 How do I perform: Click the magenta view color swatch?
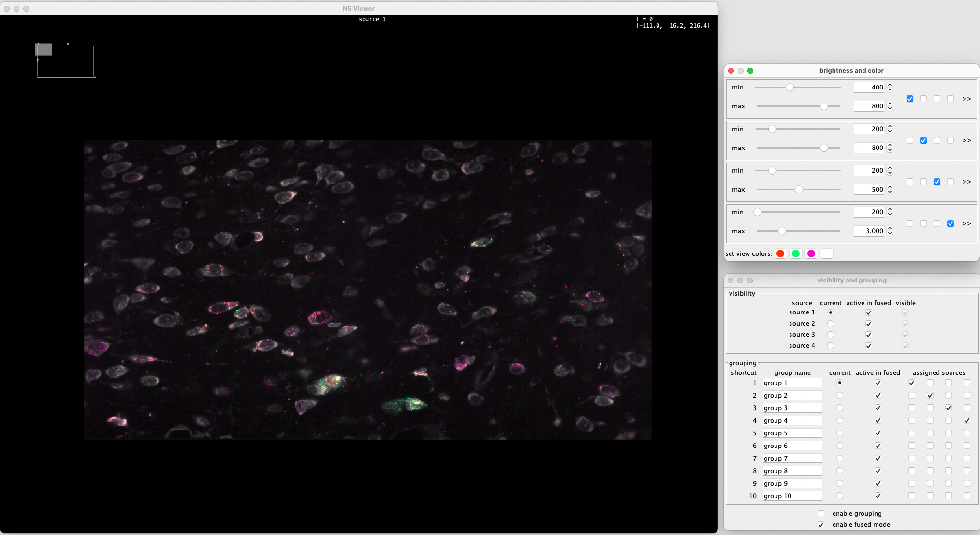pos(811,253)
